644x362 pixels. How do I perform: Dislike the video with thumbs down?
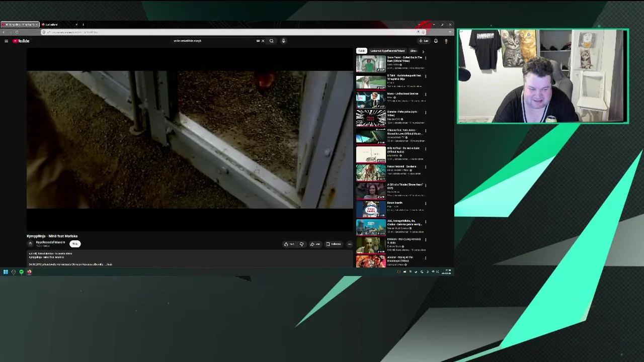pyautogui.click(x=301, y=244)
